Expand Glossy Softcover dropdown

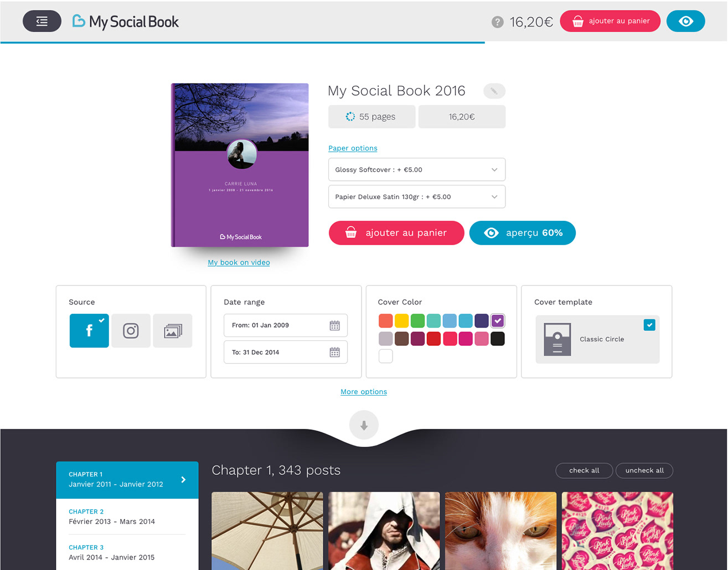pyautogui.click(x=416, y=169)
